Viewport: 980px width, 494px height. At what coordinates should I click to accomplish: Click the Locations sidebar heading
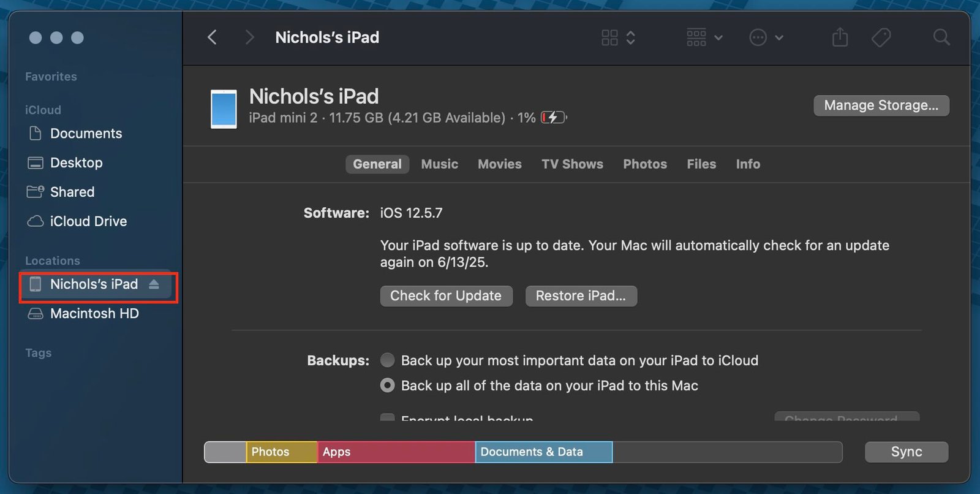[x=53, y=261]
